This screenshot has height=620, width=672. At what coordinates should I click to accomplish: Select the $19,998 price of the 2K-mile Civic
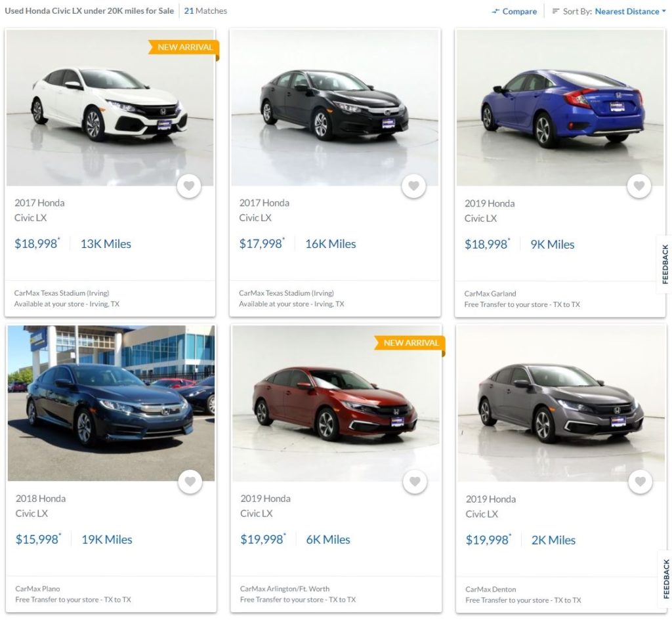[487, 540]
